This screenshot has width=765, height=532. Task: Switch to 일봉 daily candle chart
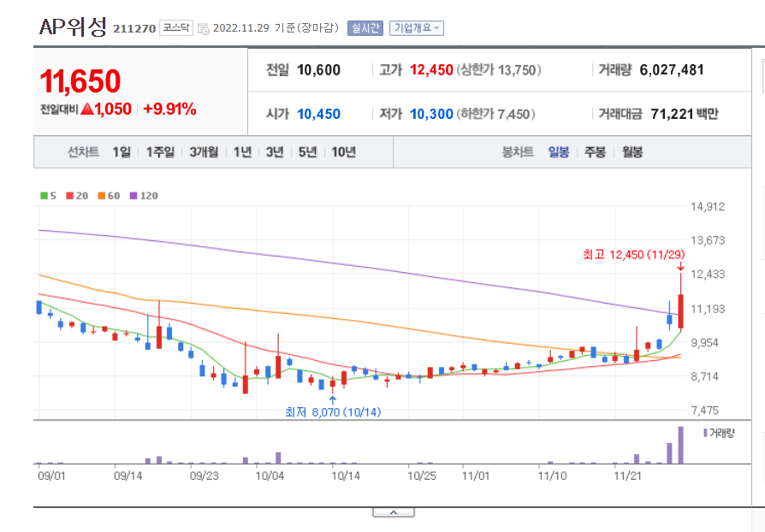click(x=559, y=152)
